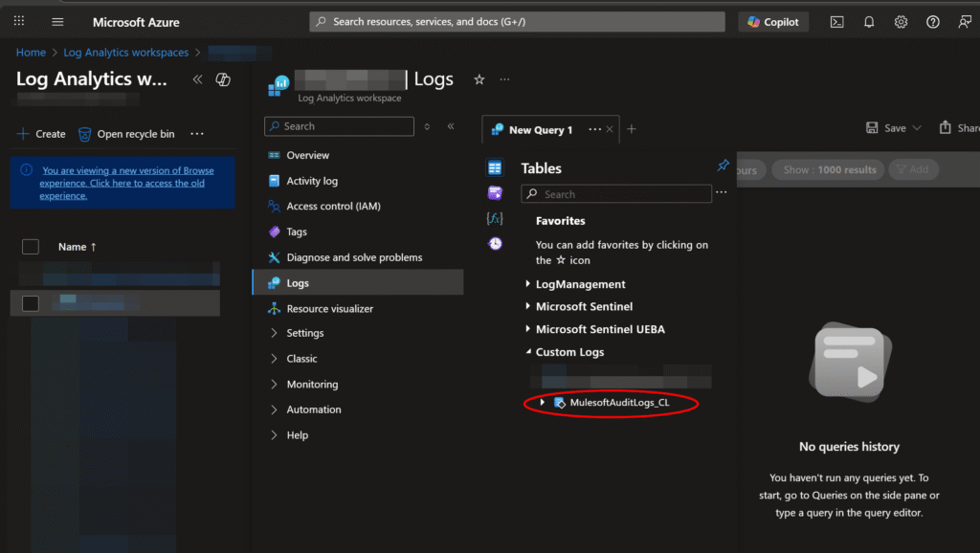
Task: Switch to the New Query 1 tab
Action: [540, 130]
